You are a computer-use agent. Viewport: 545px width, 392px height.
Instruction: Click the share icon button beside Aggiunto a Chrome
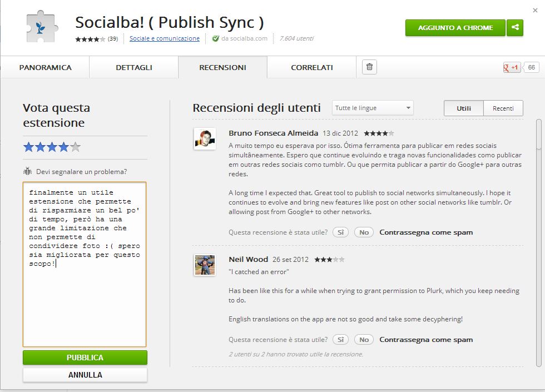tap(515, 27)
